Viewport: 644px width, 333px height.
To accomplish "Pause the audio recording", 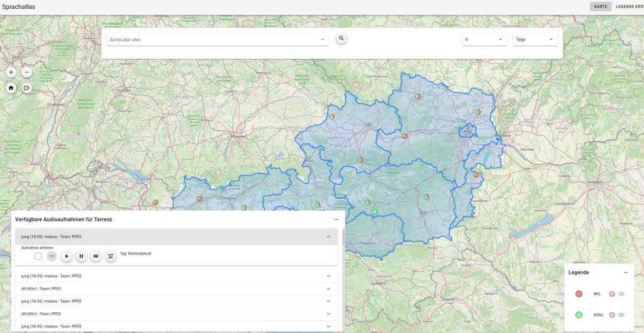I will pyautogui.click(x=81, y=256).
